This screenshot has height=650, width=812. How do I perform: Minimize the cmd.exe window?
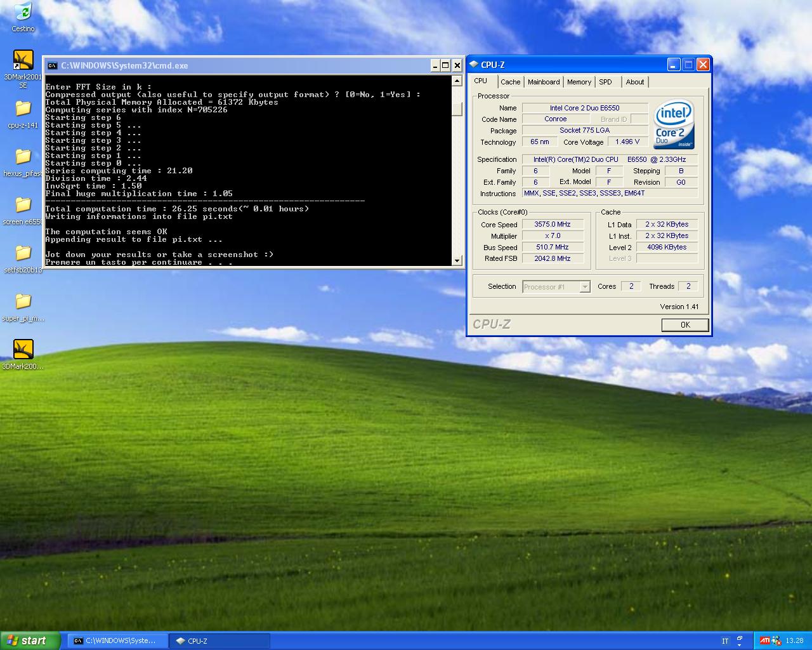tap(435, 65)
